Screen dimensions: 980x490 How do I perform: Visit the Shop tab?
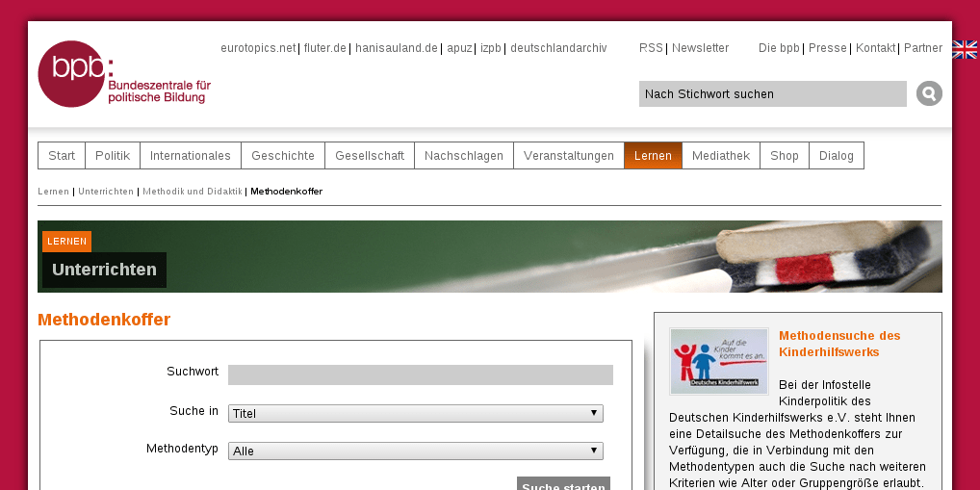coord(785,156)
